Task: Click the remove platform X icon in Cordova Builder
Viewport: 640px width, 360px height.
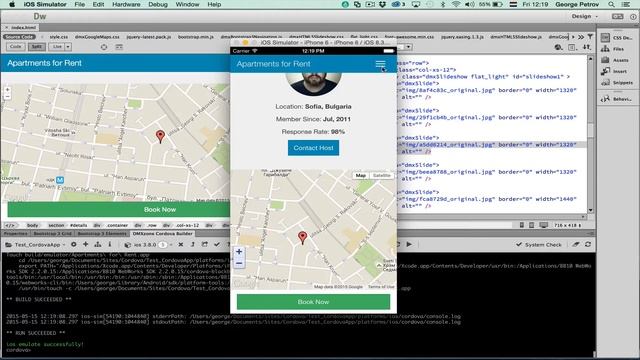Action: (180, 244)
